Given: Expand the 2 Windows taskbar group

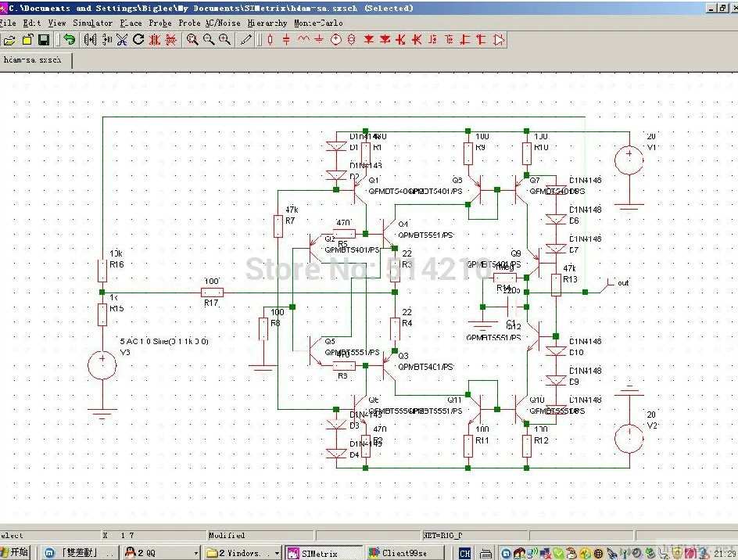Looking at the screenshot, I should click(242, 553).
